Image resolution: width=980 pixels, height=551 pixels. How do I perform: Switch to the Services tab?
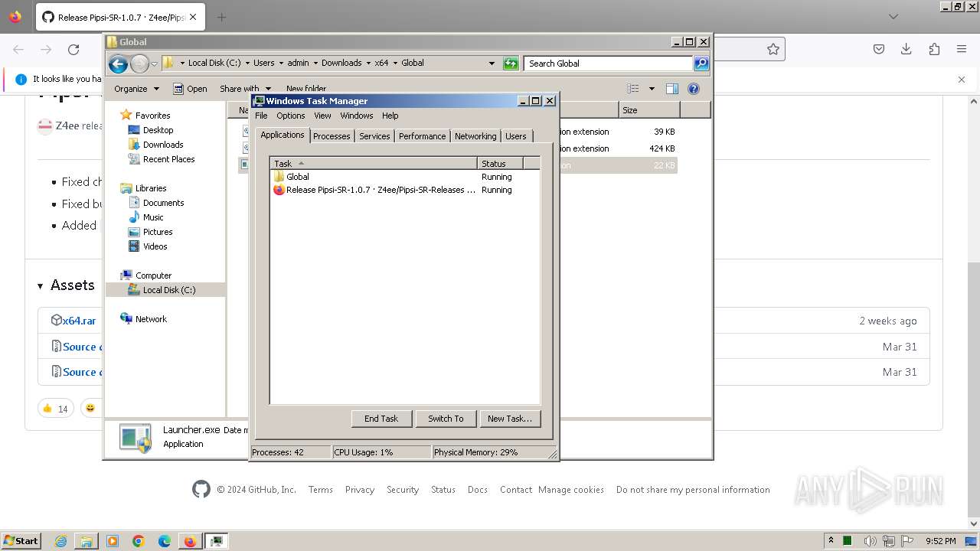pos(374,136)
